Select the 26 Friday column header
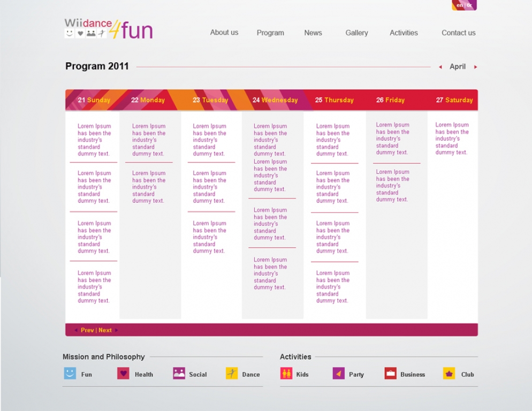The width and height of the screenshot is (532, 411). coord(390,100)
